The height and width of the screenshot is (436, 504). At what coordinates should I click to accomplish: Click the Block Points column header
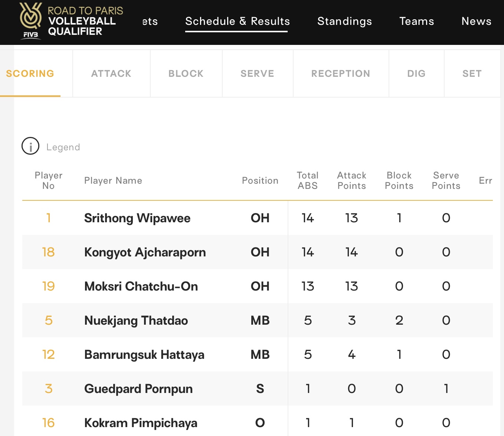(x=399, y=180)
